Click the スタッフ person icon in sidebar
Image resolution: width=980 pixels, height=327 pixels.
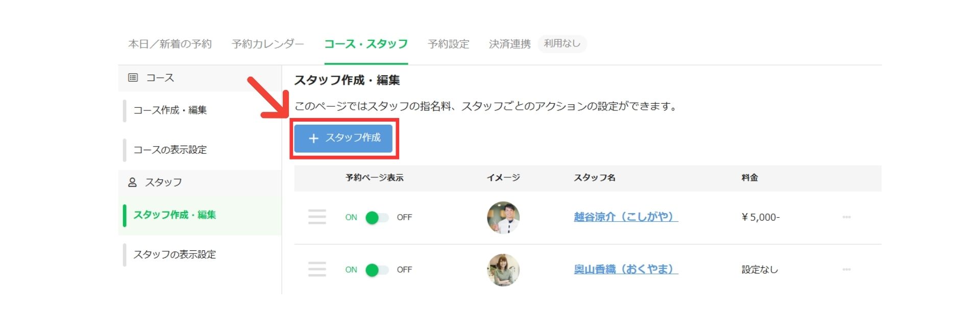(132, 182)
